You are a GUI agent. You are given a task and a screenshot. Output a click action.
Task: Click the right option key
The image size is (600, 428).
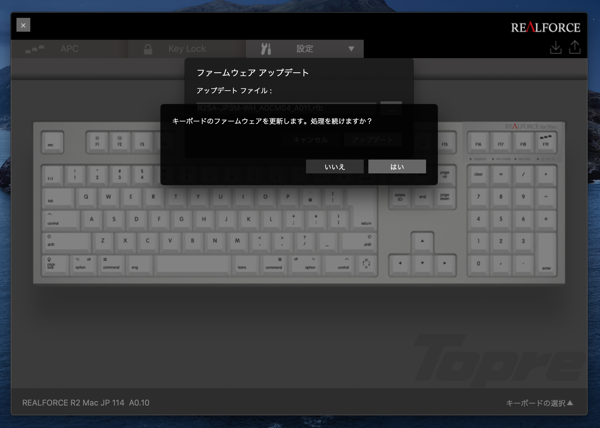tap(305, 264)
